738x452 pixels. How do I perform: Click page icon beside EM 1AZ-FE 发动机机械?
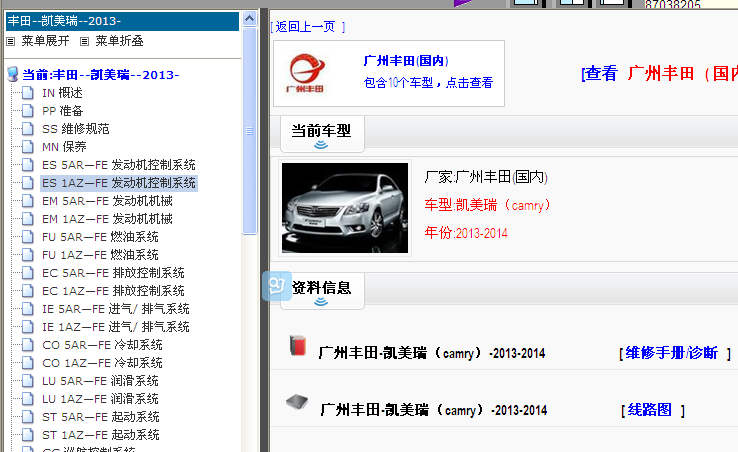tap(28, 219)
